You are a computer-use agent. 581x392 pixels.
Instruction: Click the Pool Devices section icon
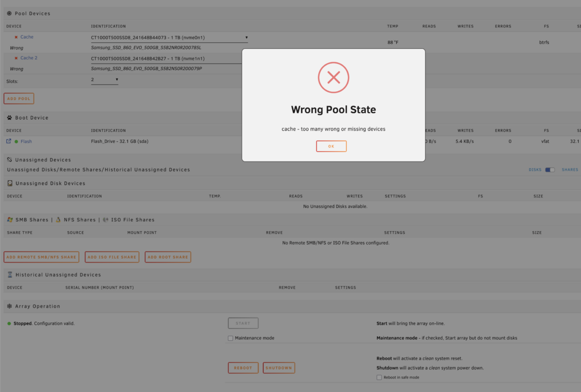9,13
